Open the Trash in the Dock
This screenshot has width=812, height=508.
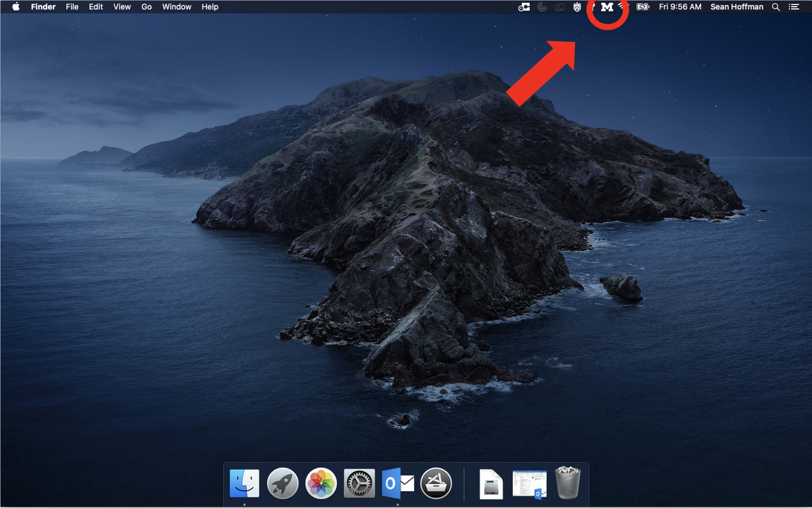[567, 483]
